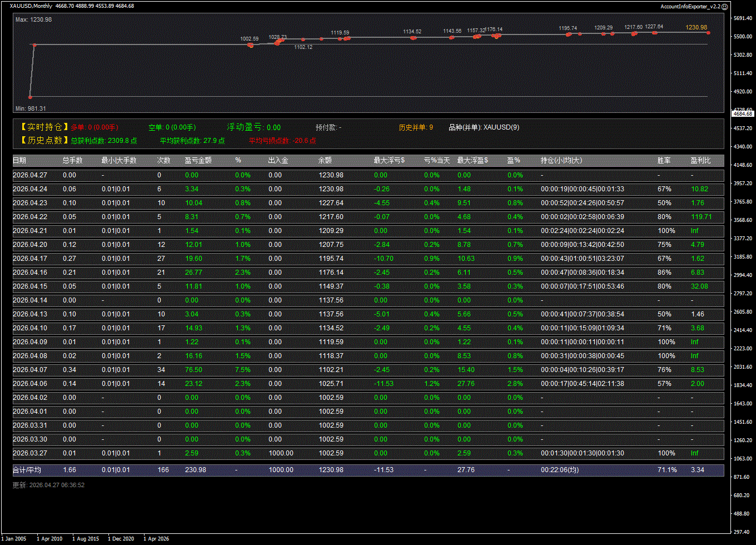
Task: Click the 【实时持仓】 section label
Action: (x=43, y=127)
